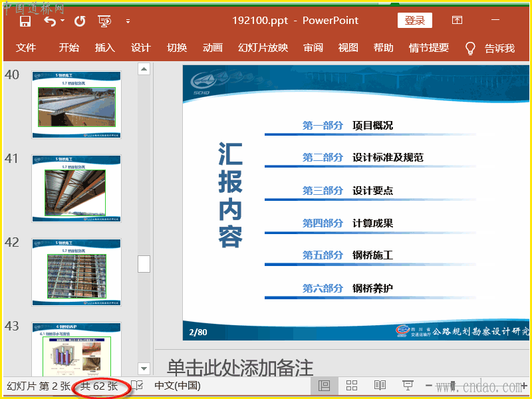Click 第三部分 设计要点 text
Viewport: 532px width, 399px height.
tap(347, 190)
